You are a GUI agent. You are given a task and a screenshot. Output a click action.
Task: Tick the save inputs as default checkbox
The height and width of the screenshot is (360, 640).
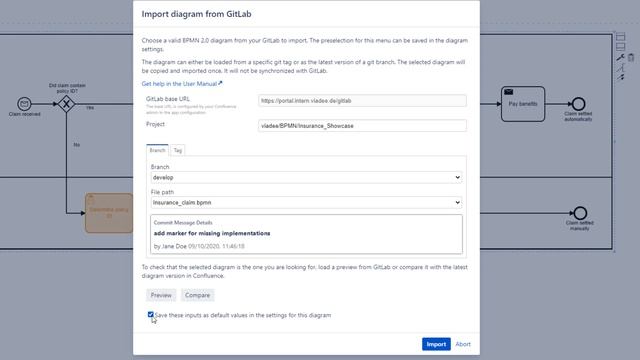click(151, 314)
